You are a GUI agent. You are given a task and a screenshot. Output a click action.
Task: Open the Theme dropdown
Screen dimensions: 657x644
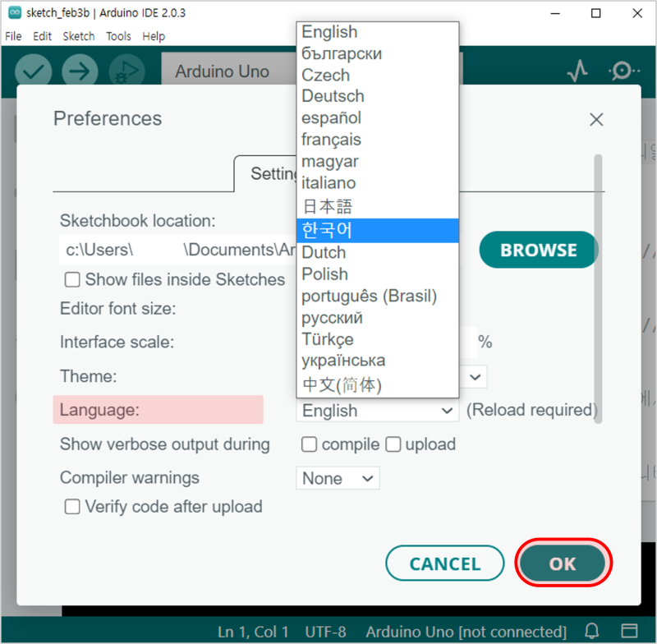(474, 376)
